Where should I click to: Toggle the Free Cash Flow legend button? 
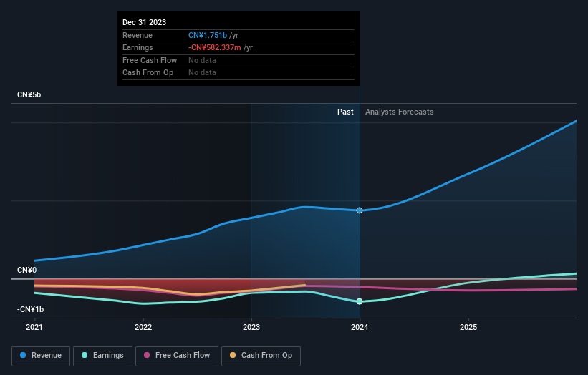pyautogui.click(x=177, y=356)
